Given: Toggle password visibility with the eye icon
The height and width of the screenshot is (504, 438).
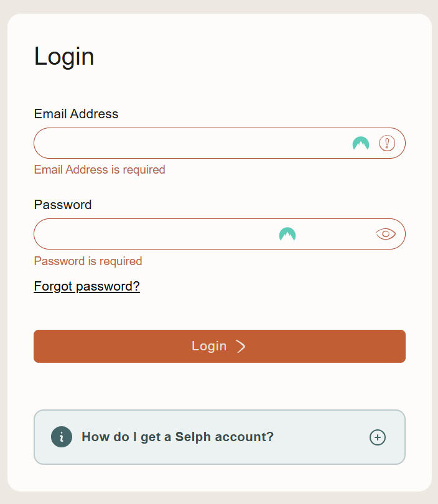Looking at the screenshot, I should coord(386,234).
